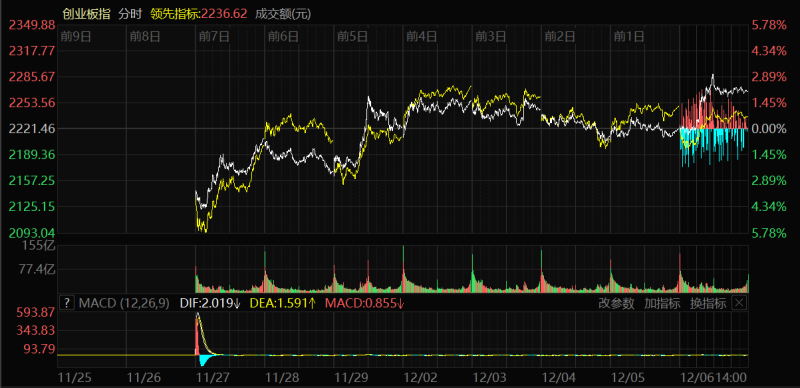Select the 前2日 day column label
Screen dimensions: 800x388
point(560,36)
